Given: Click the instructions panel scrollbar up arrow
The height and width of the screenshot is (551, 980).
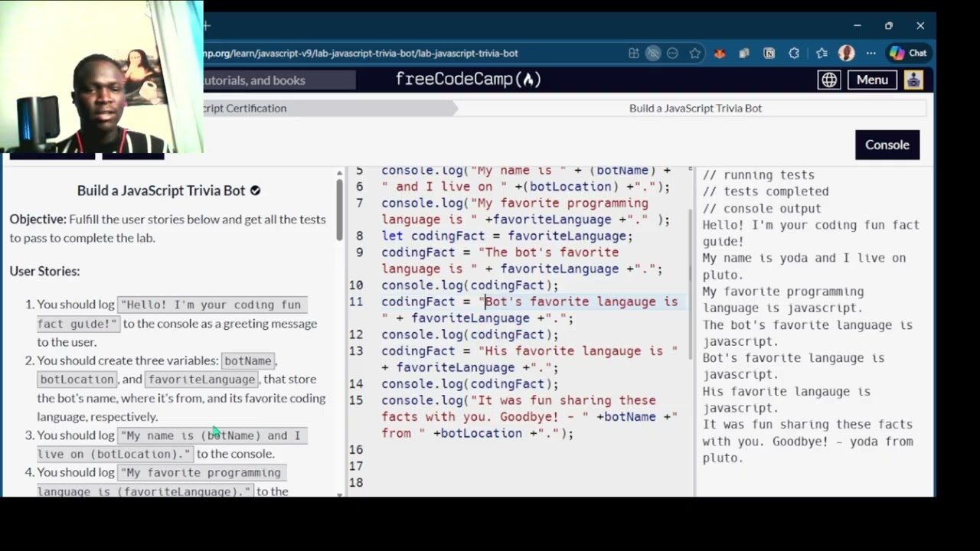Looking at the screenshot, I should (x=339, y=174).
